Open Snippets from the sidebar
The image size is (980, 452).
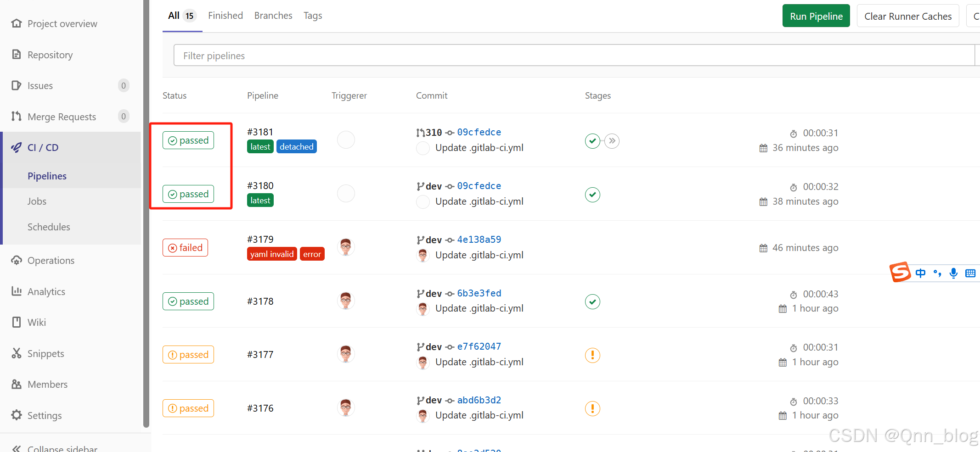click(45, 353)
